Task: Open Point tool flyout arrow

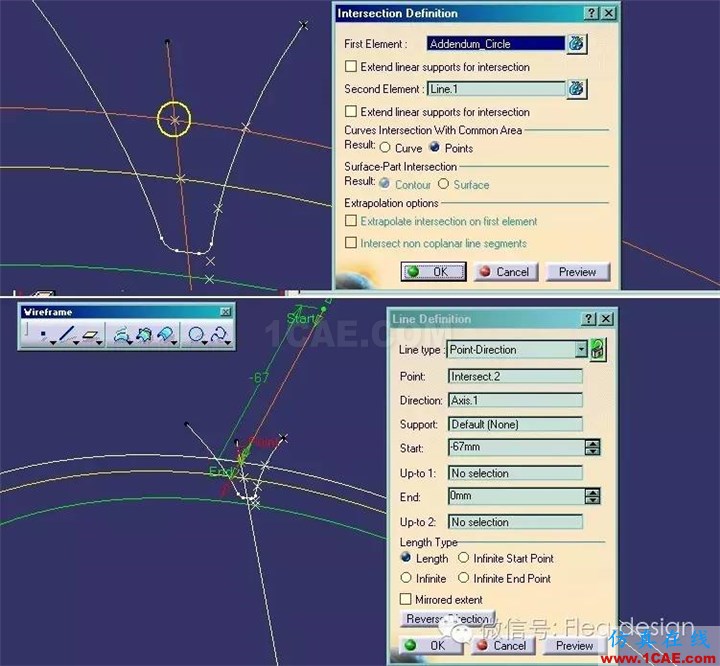Action: click(x=53, y=343)
